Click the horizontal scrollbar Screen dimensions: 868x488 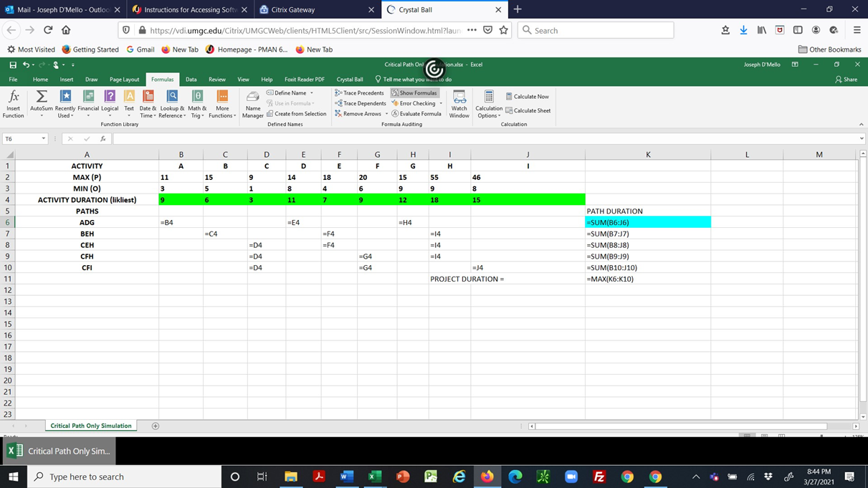[681, 426]
